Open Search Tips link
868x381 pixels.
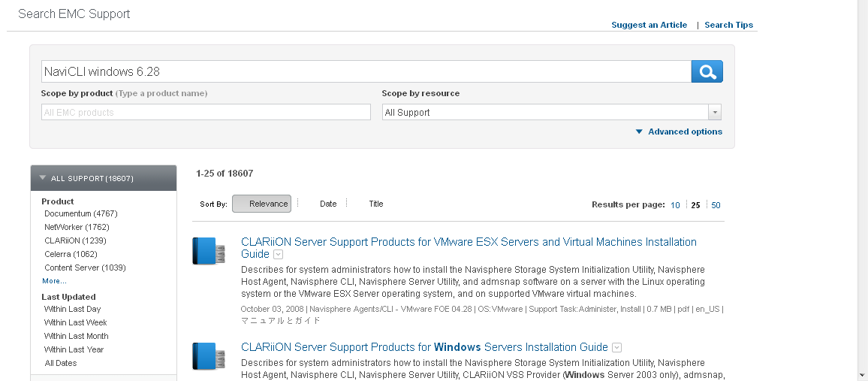(x=728, y=25)
